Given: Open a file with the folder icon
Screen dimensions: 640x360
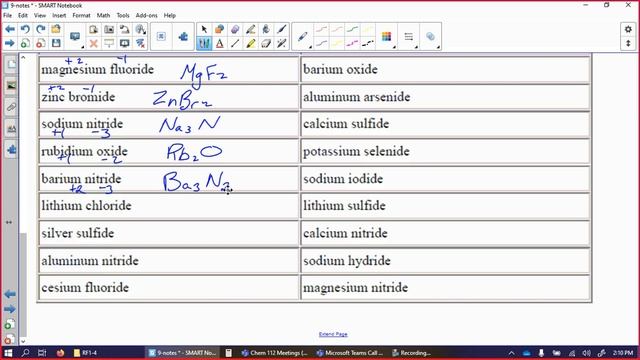Looking at the screenshot, I should [x=56, y=29].
